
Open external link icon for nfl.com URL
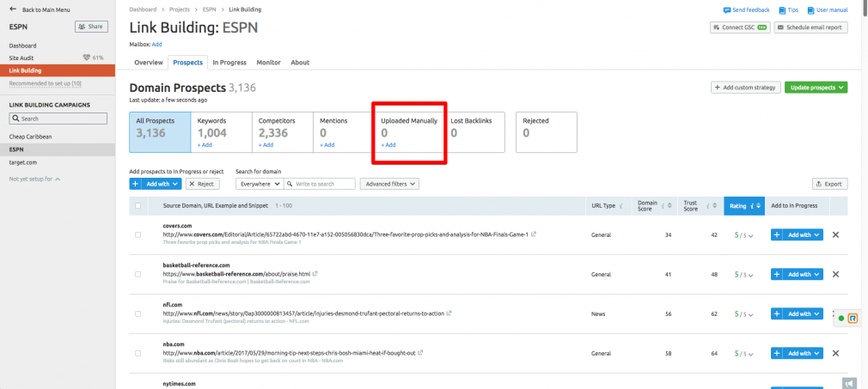[449, 313]
